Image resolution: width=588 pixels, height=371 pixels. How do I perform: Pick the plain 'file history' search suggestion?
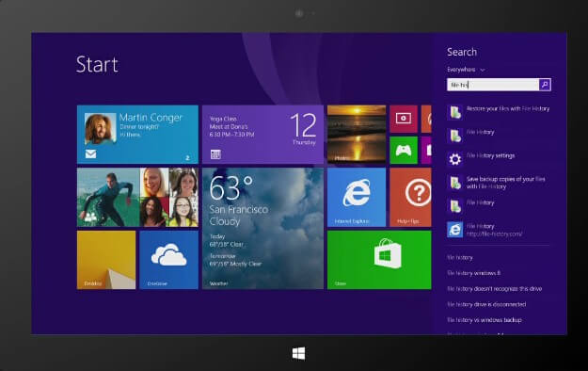click(460, 258)
